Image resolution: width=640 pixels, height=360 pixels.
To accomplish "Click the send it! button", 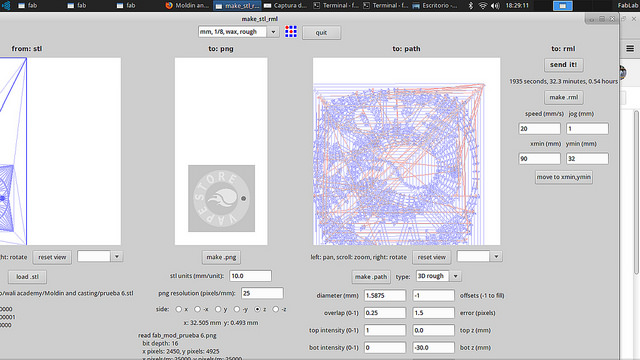I will (563, 65).
